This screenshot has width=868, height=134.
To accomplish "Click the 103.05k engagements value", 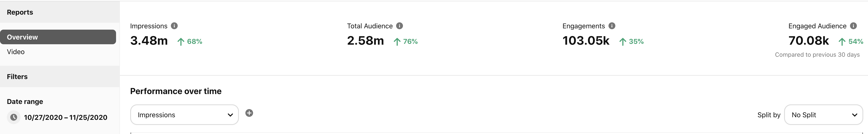I will coord(586,41).
